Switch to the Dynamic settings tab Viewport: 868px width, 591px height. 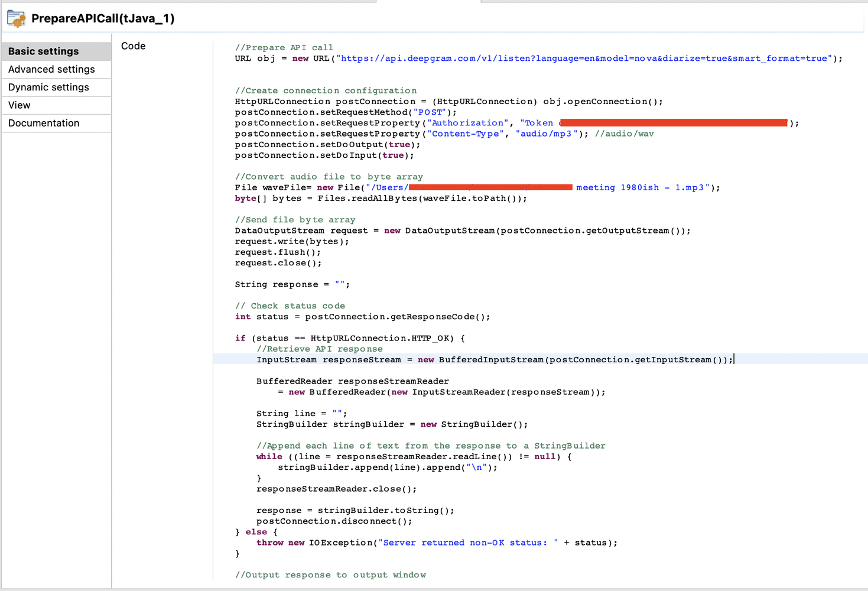[48, 87]
